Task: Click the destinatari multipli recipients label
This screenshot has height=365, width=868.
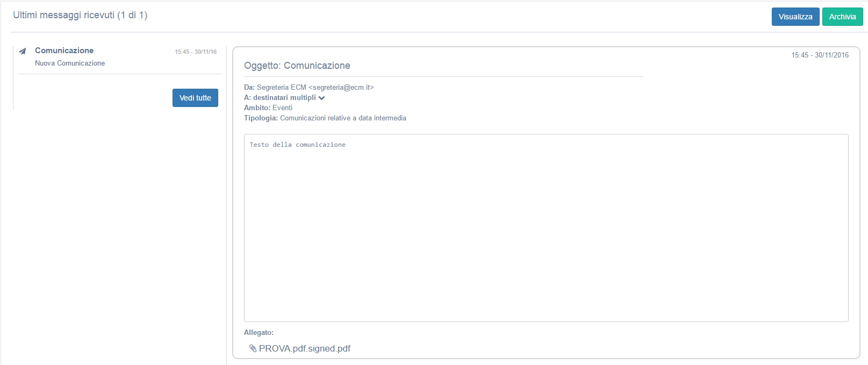Action: (284, 98)
